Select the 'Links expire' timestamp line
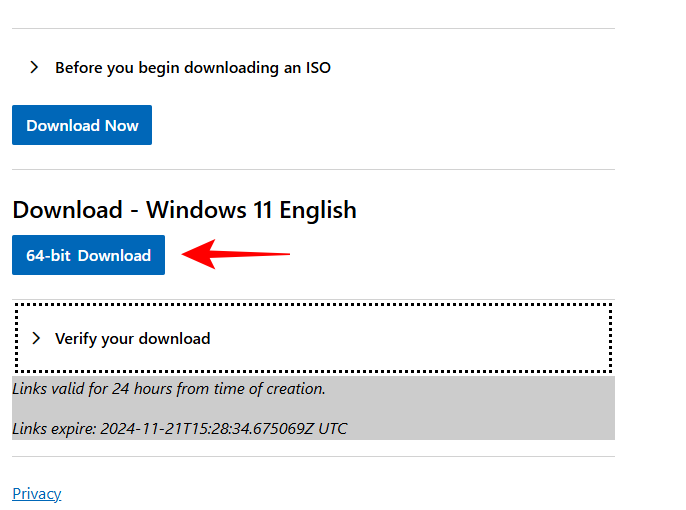 tap(180, 429)
